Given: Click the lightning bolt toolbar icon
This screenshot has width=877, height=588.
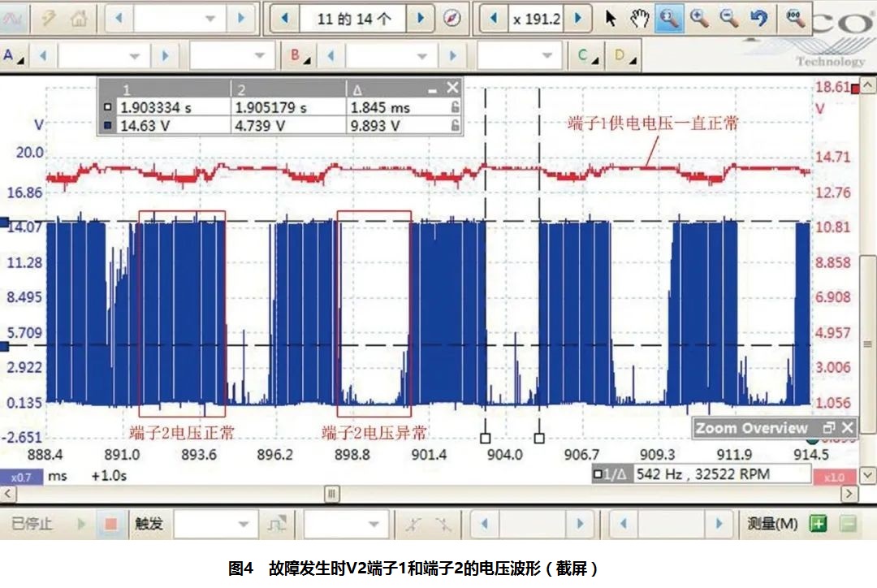Looking at the screenshot, I should pyautogui.click(x=50, y=19).
